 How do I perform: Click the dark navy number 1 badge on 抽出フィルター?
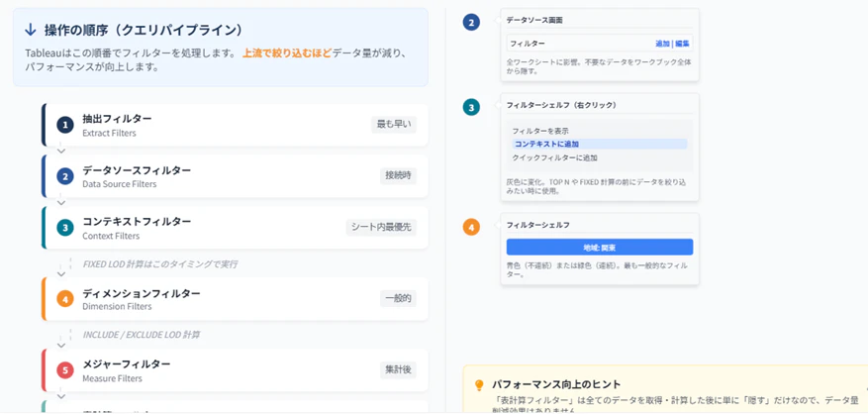coord(64,125)
